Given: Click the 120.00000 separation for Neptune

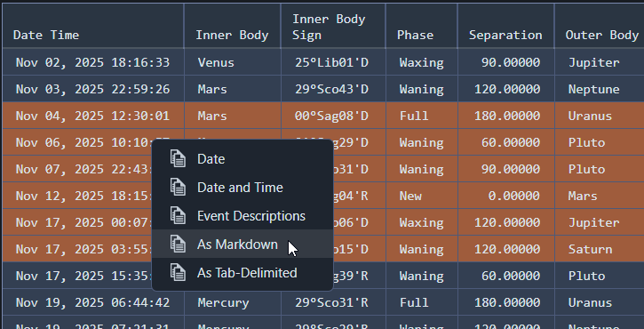Looking at the screenshot, I should coord(506,89).
